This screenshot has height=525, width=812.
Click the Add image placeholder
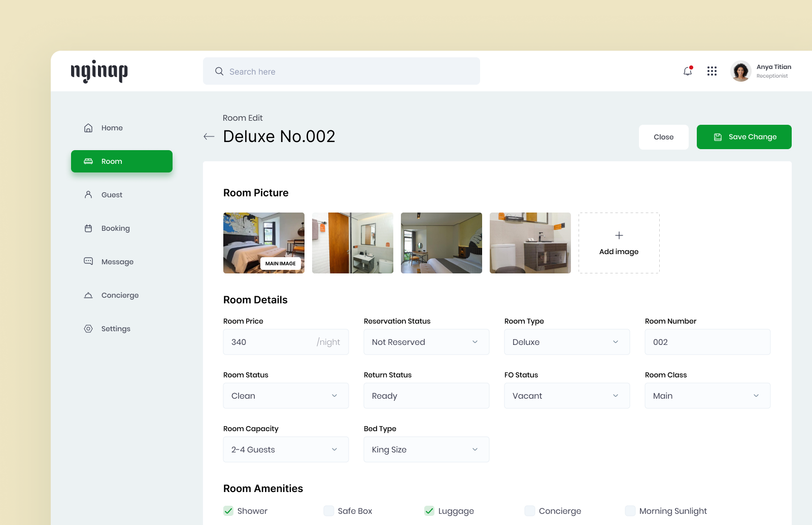pyautogui.click(x=619, y=242)
